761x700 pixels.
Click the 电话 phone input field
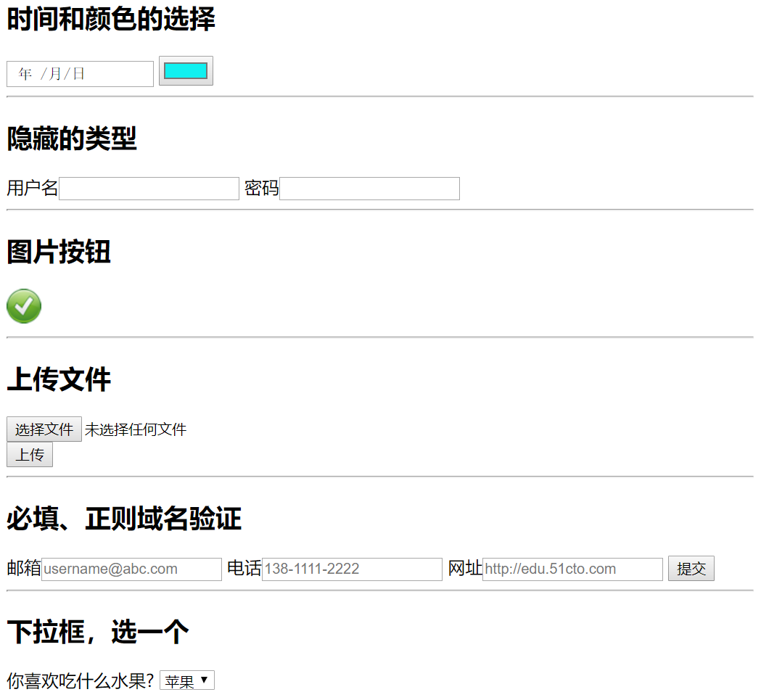[x=352, y=569]
